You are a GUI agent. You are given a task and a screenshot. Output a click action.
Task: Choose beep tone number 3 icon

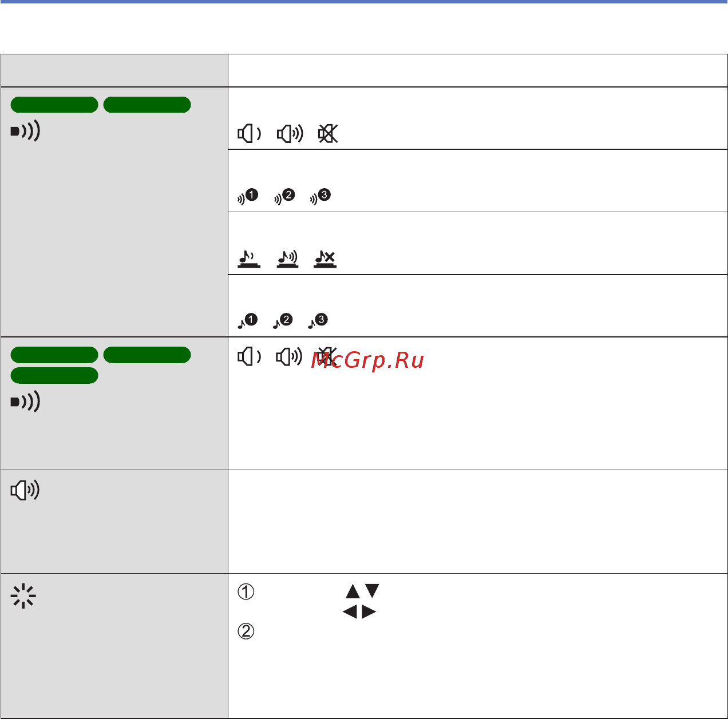click(x=320, y=196)
